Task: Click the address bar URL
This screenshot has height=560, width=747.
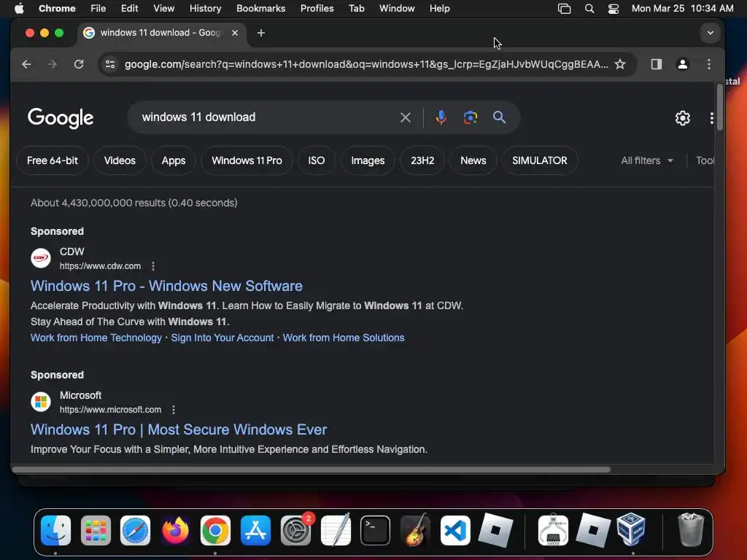Action: (x=366, y=64)
